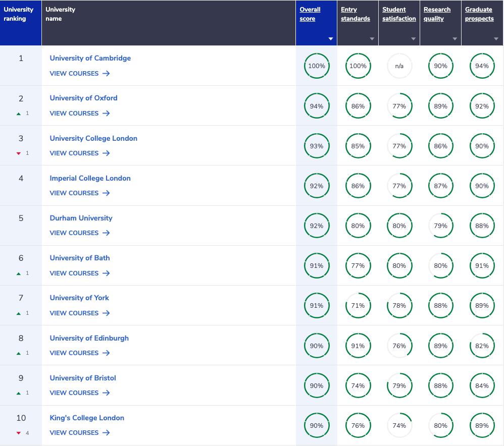This screenshot has height=446, width=504.
Task: Open Imperial College London page
Action: [90, 178]
